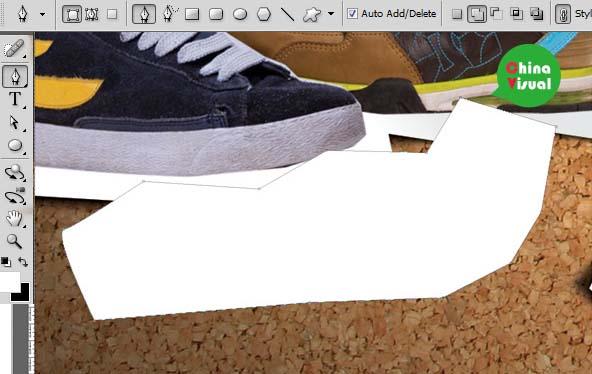
Task: Switch to Paths mode
Action: (92, 14)
